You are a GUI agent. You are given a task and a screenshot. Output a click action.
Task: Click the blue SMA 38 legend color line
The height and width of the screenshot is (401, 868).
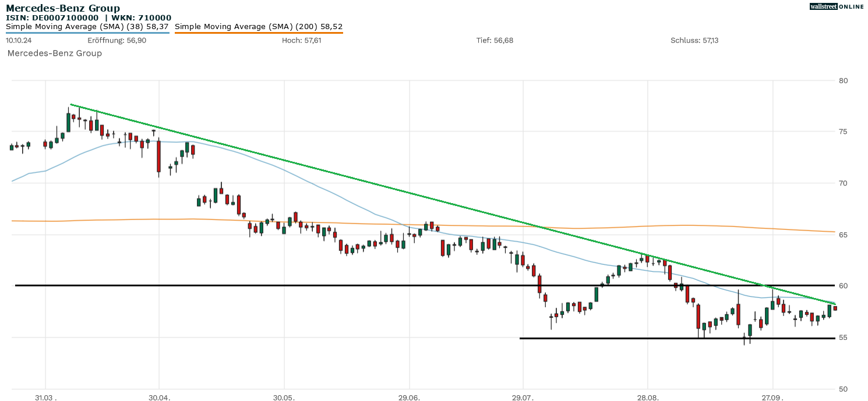pos(87,33)
